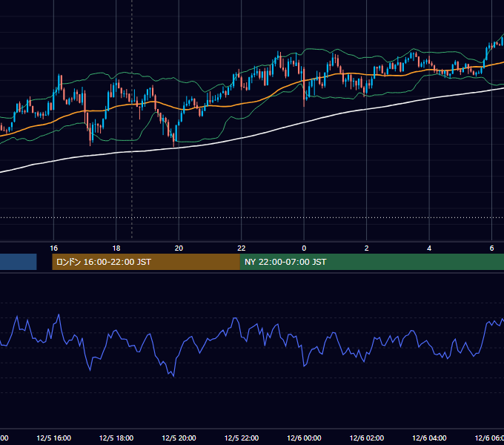
Task: Click the 16 hour label on price chart axis
Action: click(x=53, y=248)
